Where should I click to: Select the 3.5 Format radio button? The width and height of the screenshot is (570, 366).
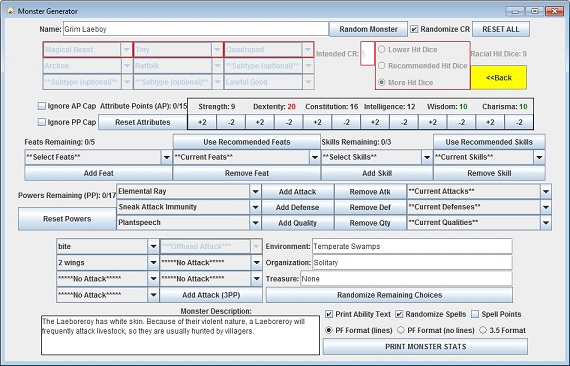click(483, 330)
